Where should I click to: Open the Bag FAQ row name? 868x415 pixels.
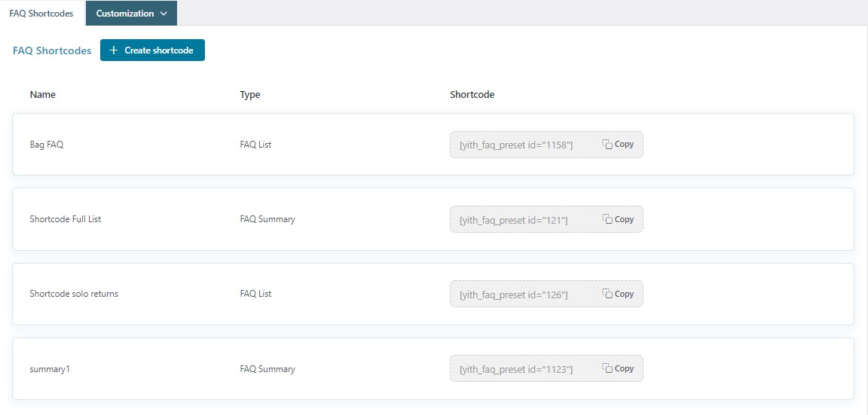[47, 145]
